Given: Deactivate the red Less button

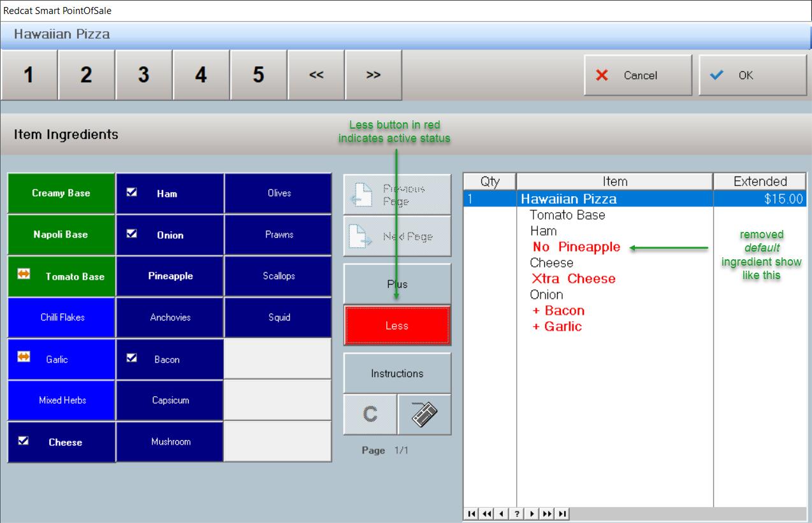Looking at the screenshot, I should 397,326.
